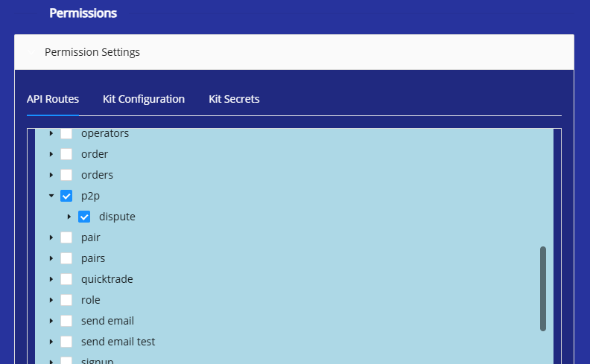Uncheck the p2p permission checkbox

[66, 196]
